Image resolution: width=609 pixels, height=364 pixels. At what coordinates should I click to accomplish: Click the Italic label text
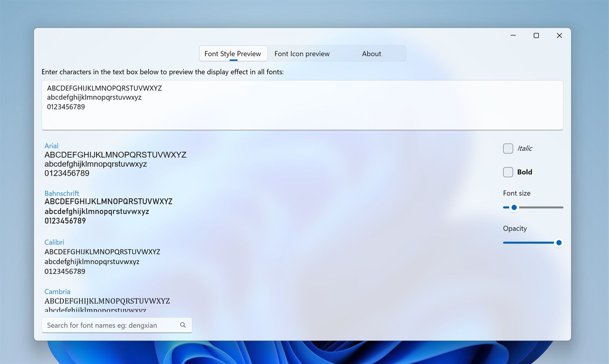(525, 148)
